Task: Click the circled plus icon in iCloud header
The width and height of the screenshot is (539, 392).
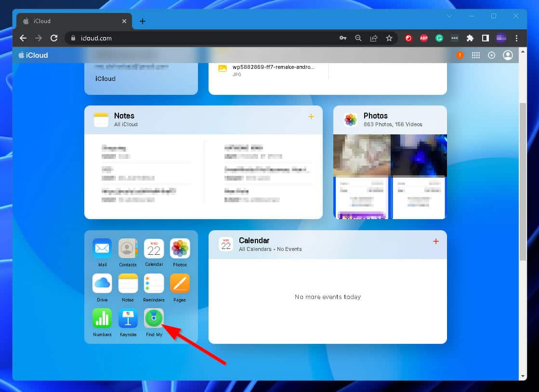Action: click(492, 55)
